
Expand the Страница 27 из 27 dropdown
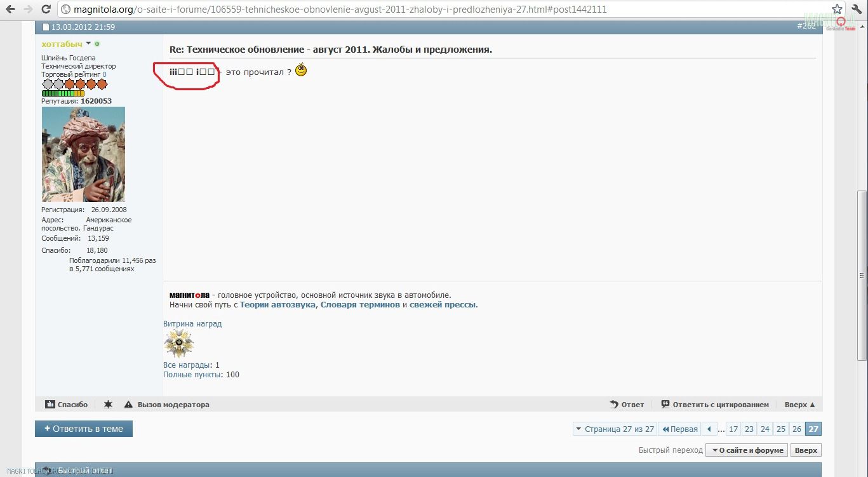click(614, 429)
